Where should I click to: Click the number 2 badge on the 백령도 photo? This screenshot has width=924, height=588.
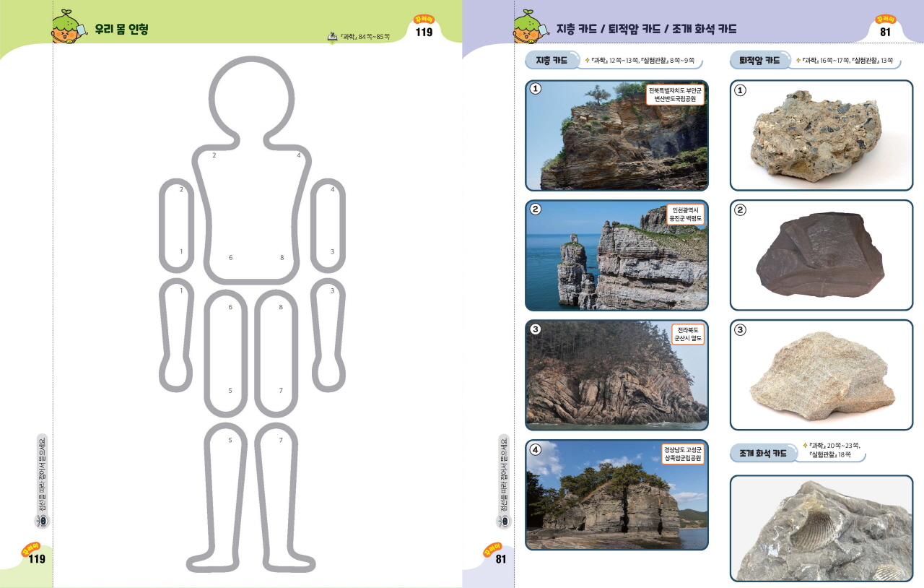click(536, 209)
